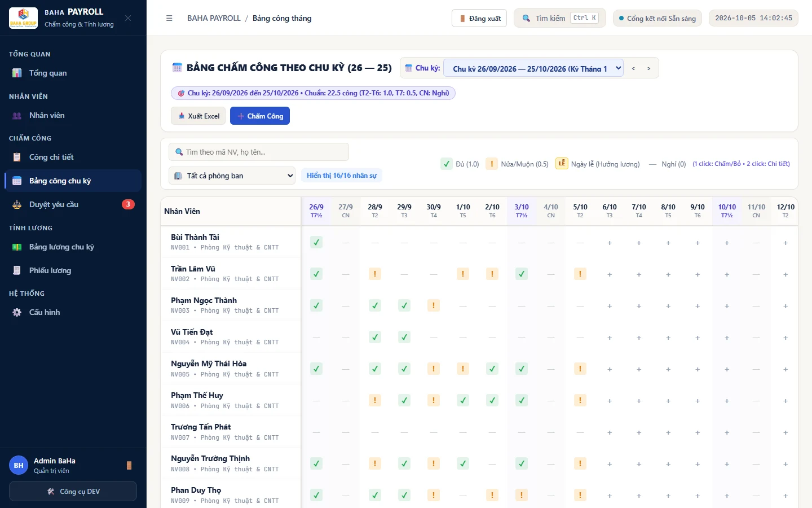812x508 pixels.
Task: Close the sidebar with the X icon
Action: 128,18
